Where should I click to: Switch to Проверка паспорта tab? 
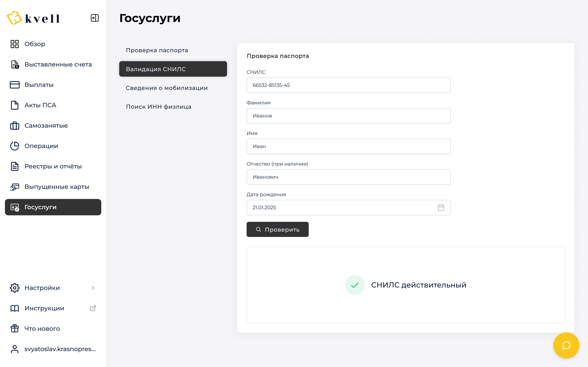(157, 50)
